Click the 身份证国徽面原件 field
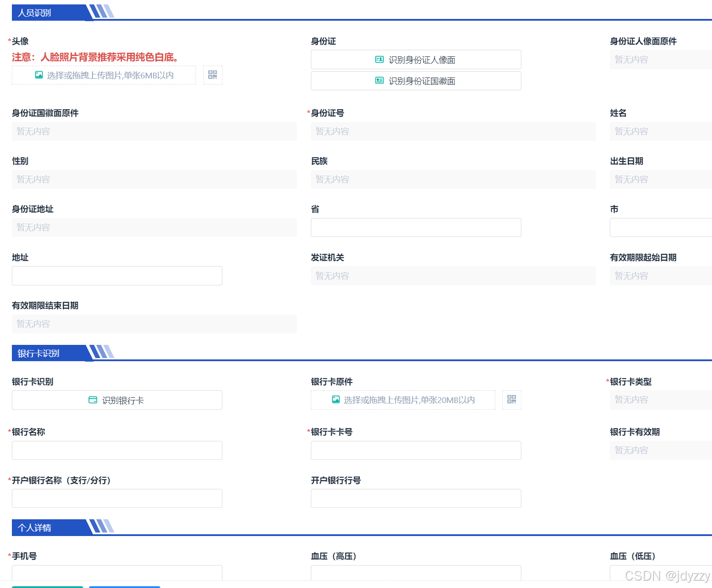 pyautogui.click(x=154, y=131)
